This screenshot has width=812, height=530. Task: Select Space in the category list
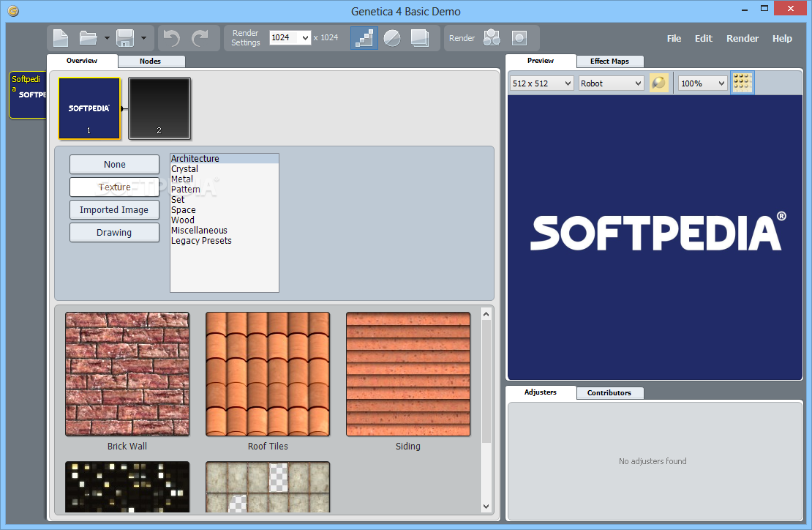click(x=225, y=210)
